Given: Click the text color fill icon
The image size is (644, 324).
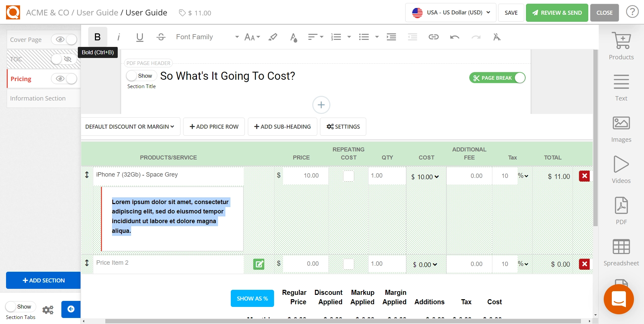Looking at the screenshot, I should [293, 37].
